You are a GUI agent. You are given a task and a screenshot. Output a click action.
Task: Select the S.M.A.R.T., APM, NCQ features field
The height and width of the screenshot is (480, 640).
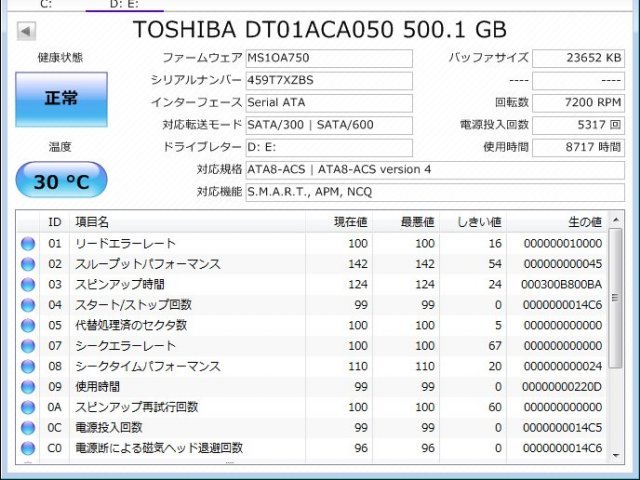point(435,192)
